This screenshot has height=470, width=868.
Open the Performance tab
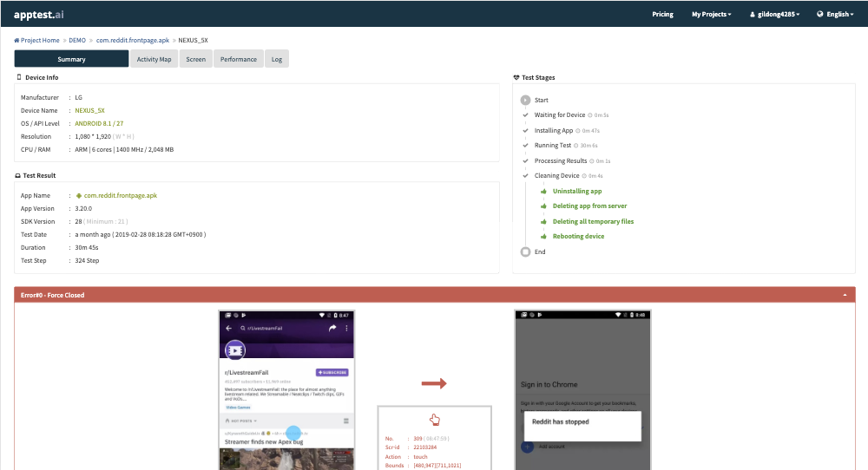(239, 59)
